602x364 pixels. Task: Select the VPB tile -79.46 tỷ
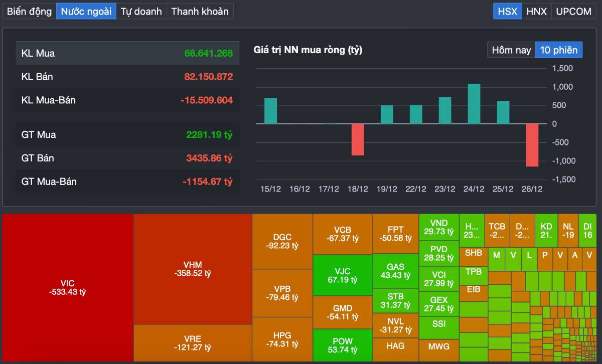point(282,293)
